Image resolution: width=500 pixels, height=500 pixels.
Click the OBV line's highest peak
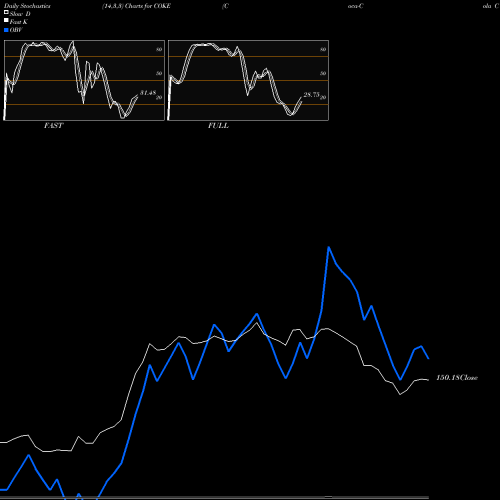(x=329, y=247)
